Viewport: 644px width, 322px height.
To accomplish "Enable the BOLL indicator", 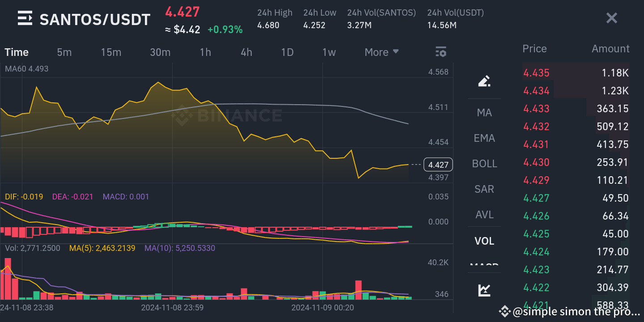I will [x=484, y=164].
